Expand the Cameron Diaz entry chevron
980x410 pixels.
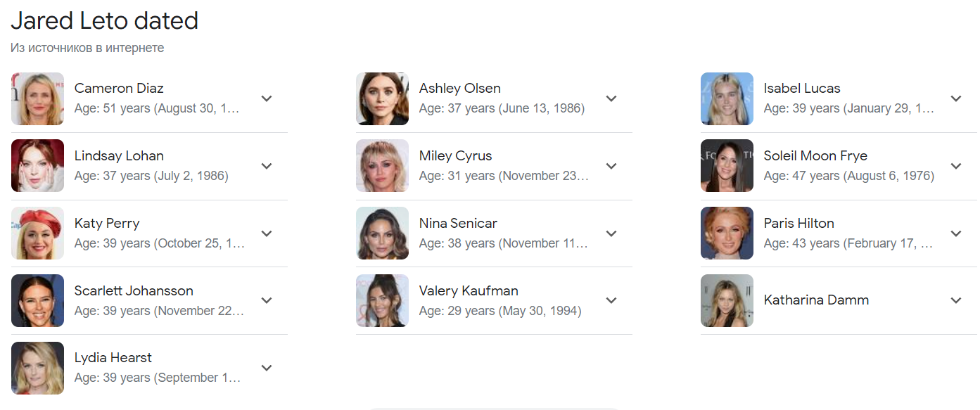[x=267, y=98]
